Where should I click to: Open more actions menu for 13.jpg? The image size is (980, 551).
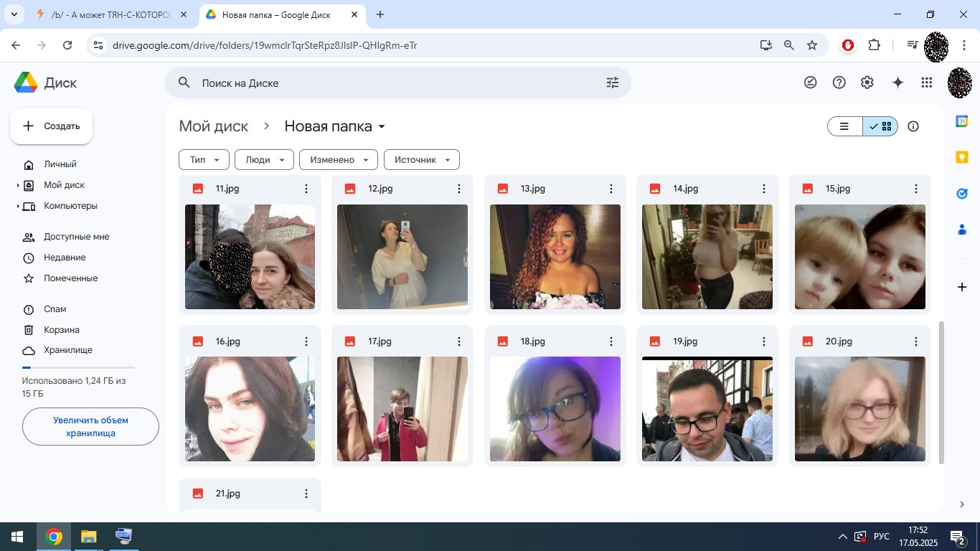[x=611, y=189]
